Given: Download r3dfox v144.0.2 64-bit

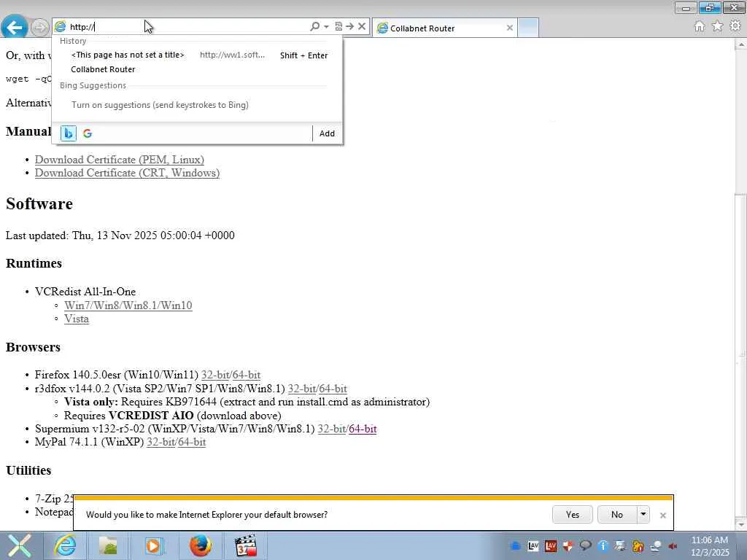Looking at the screenshot, I should (x=333, y=389).
